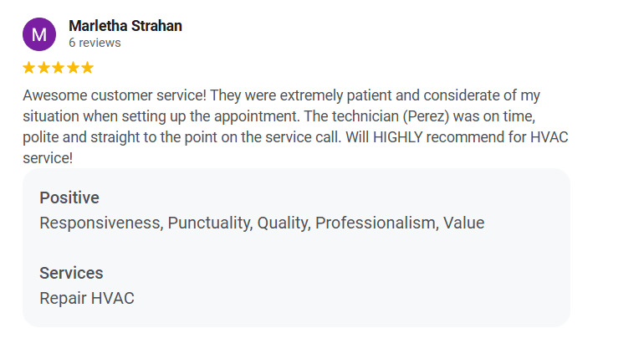Image resolution: width=644 pixels, height=349 pixels.
Task: Select the fifth yellow rating star
Action: (x=88, y=68)
